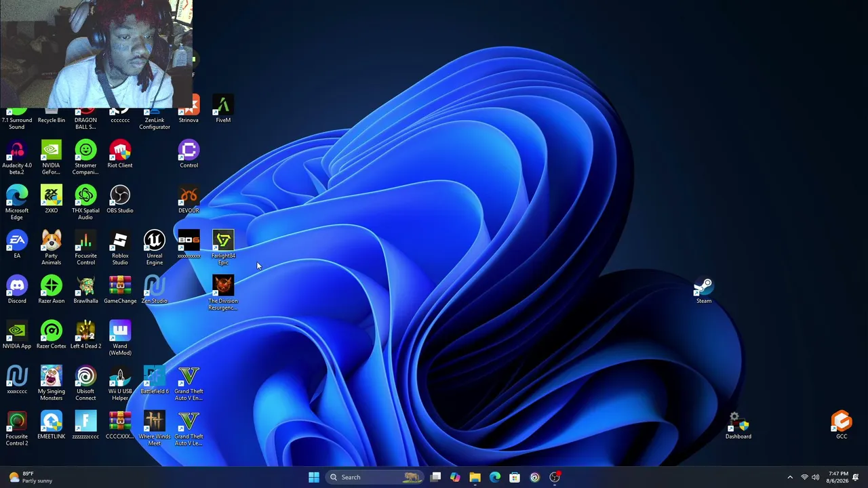Open the volume speaker tray icon
This screenshot has width=868, height=488.
pos(815,477)
